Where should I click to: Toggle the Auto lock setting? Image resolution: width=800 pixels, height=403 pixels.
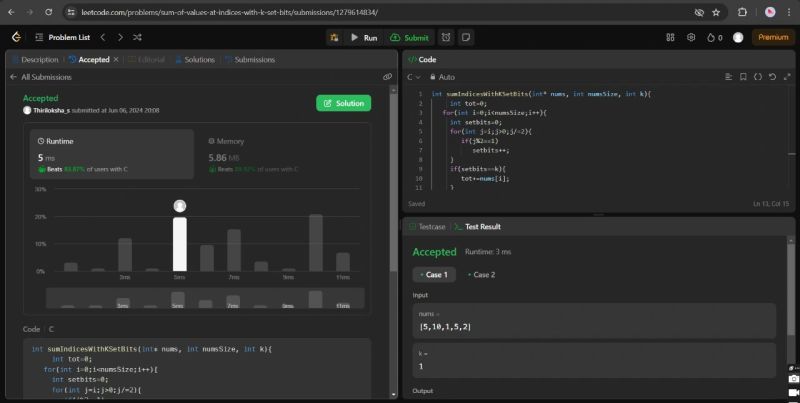pyautogui.click(x=442, y=77)
